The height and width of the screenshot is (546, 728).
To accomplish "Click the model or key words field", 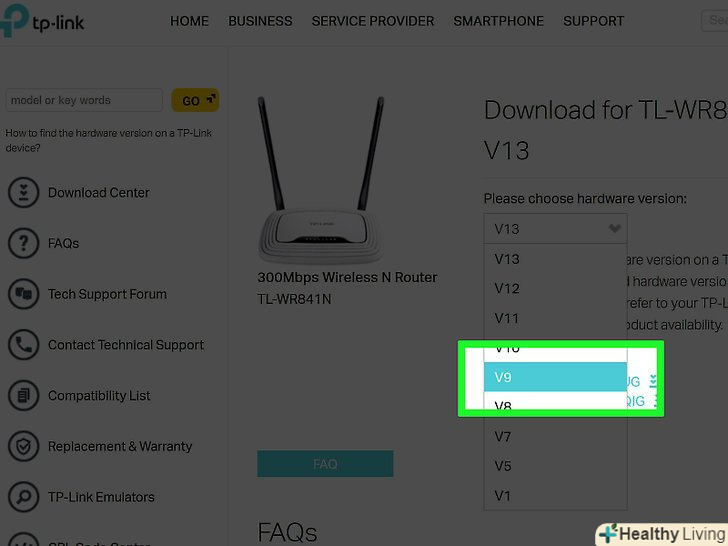I will click(x=84, y=100).
